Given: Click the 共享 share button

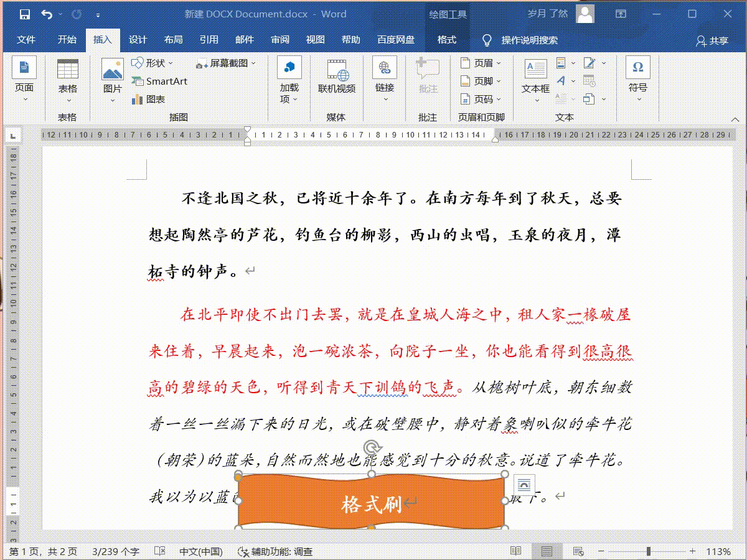Looking at the screenshot, I should pyautogui.click(x=712, y=40).
